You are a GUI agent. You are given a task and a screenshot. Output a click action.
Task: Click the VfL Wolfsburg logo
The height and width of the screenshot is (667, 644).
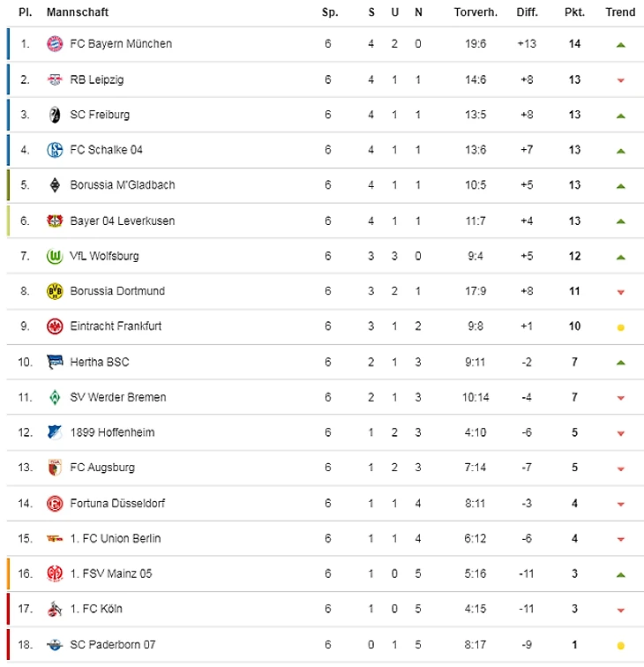click(55, 256)
